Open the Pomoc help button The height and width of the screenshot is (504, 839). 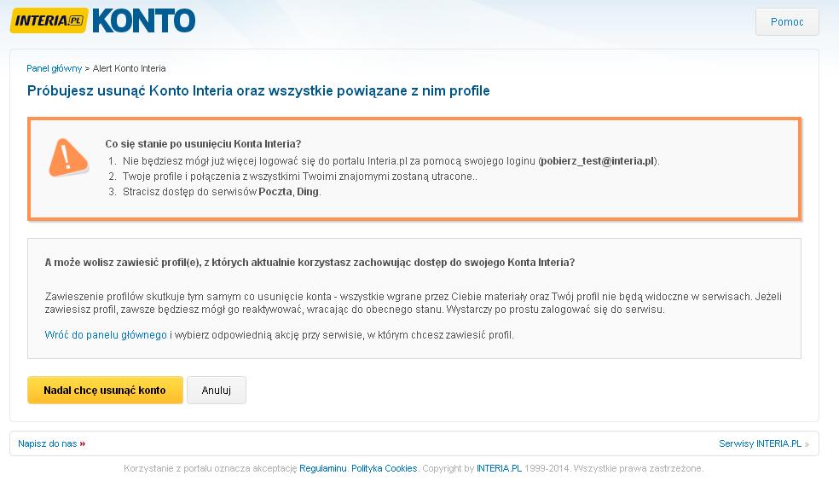click(786, 22)
